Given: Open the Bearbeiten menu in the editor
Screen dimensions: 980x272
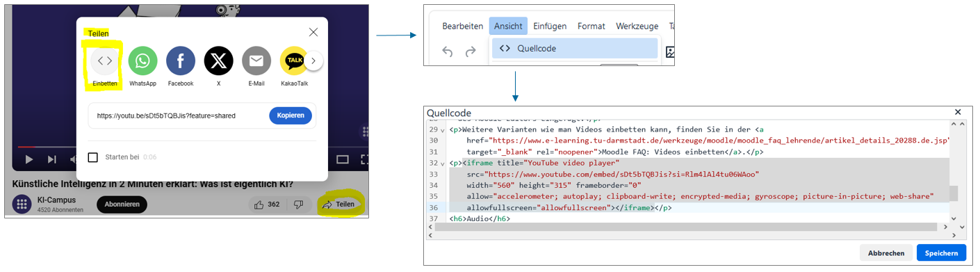Looking at the screenshot, I should point(463,26).
